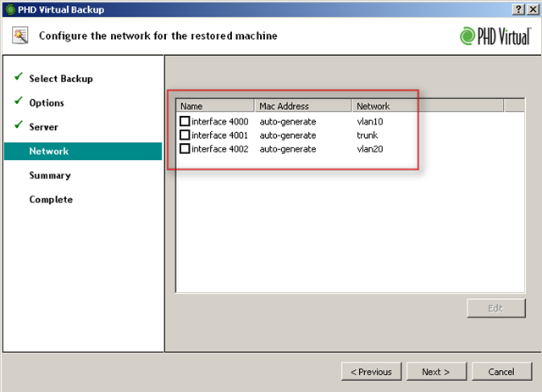Toggle the interface 4001 checkbox
The height and width of the screenshot is (392, 542).
pos(185,135)
